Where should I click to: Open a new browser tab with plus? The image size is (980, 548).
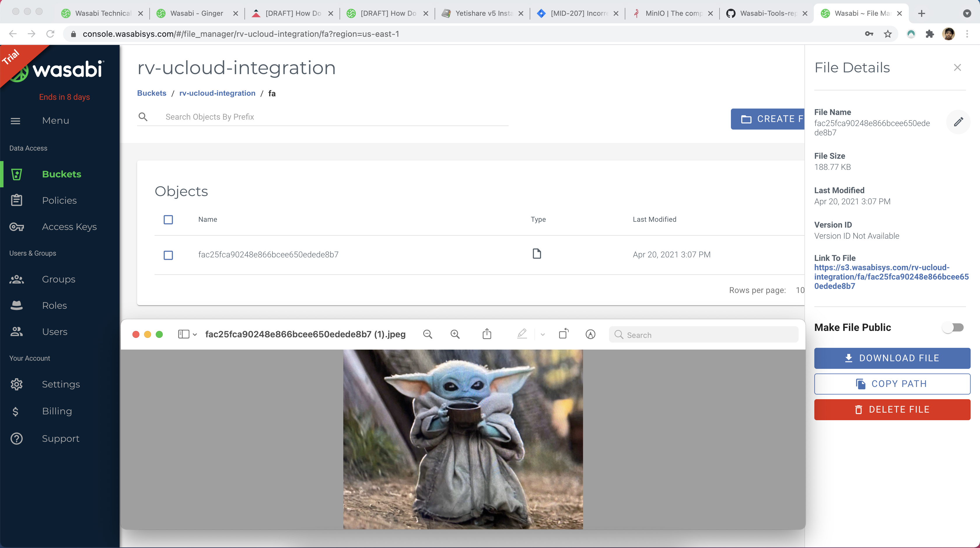coord(921,14)
